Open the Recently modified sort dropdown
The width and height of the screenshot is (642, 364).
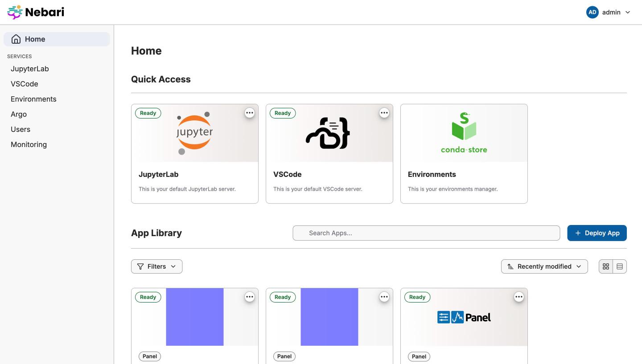(544, 266)
